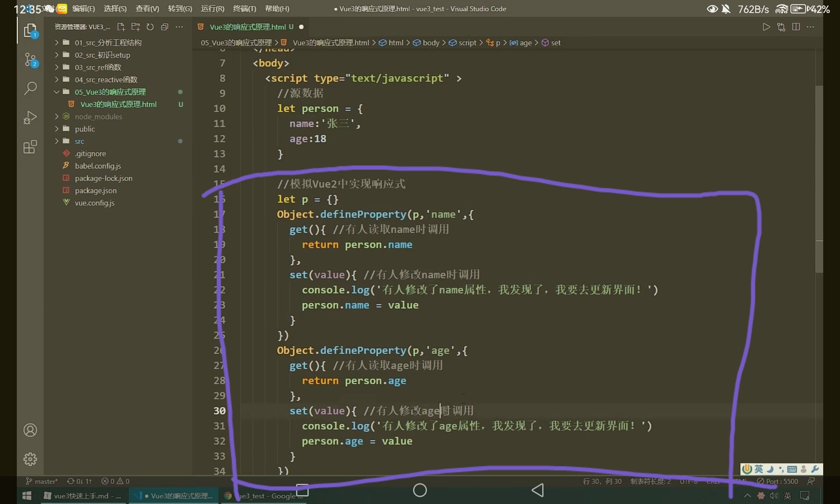Open the Search view in the activity bar

point(30,88)
